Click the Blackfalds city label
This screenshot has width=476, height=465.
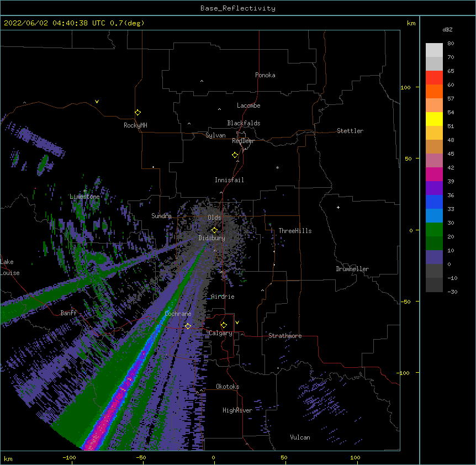(244, 123)
